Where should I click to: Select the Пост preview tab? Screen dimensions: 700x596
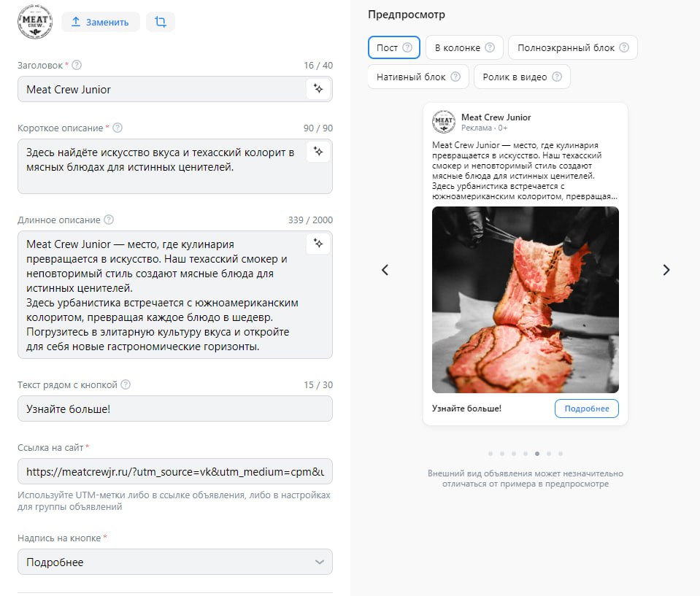click(x=393, y=47)
